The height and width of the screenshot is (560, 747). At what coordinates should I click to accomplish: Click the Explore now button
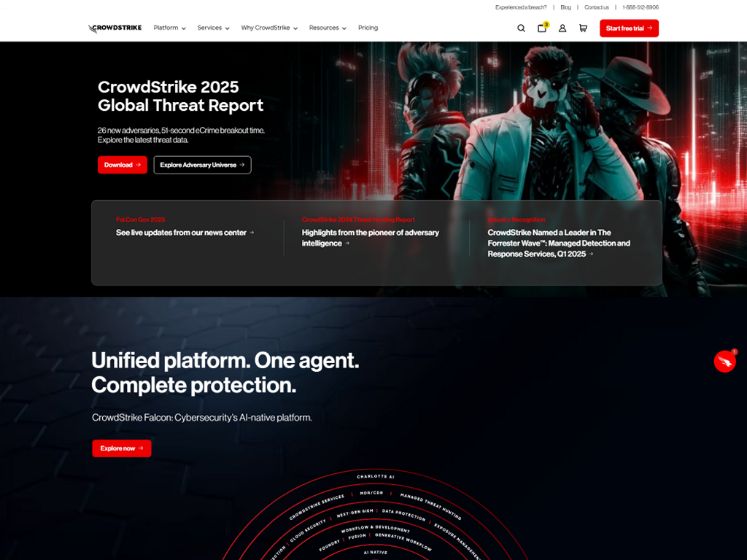(x=122, y=448)
